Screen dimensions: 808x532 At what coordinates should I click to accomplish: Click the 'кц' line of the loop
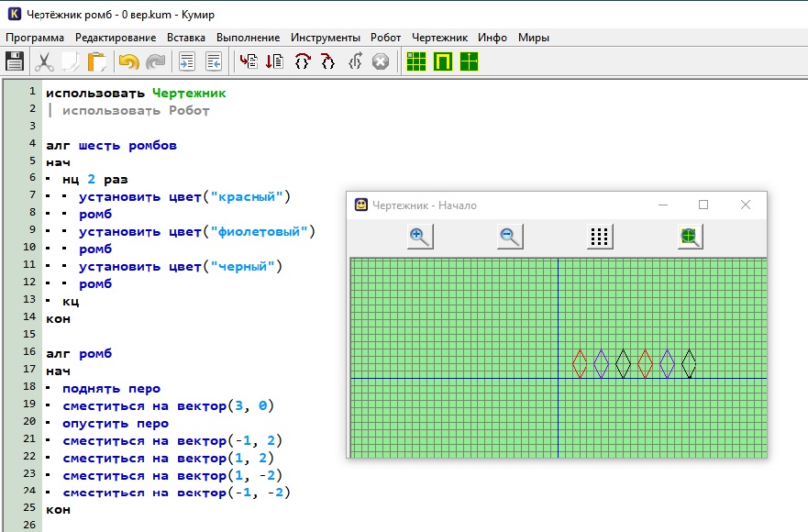click(71, 301)
